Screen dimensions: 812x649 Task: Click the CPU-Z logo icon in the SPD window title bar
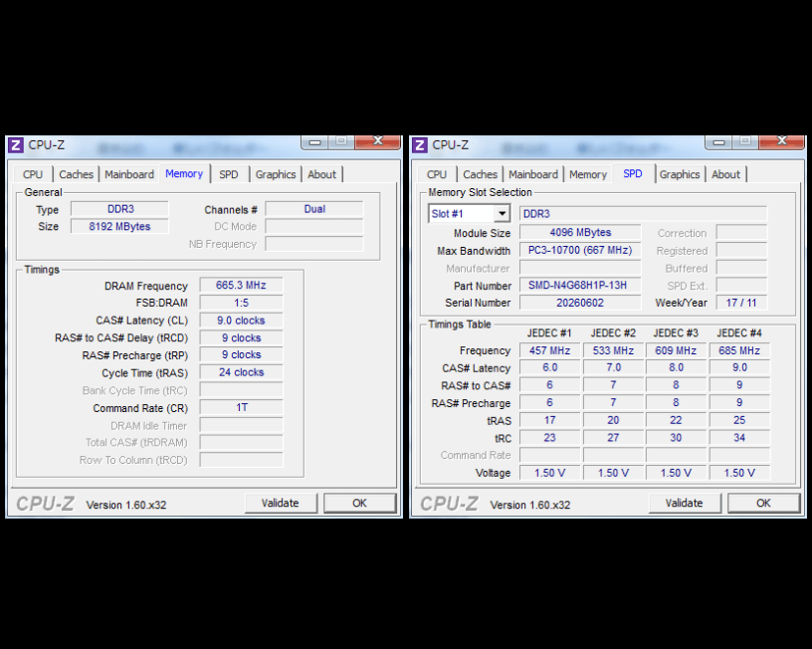point(420,145)
